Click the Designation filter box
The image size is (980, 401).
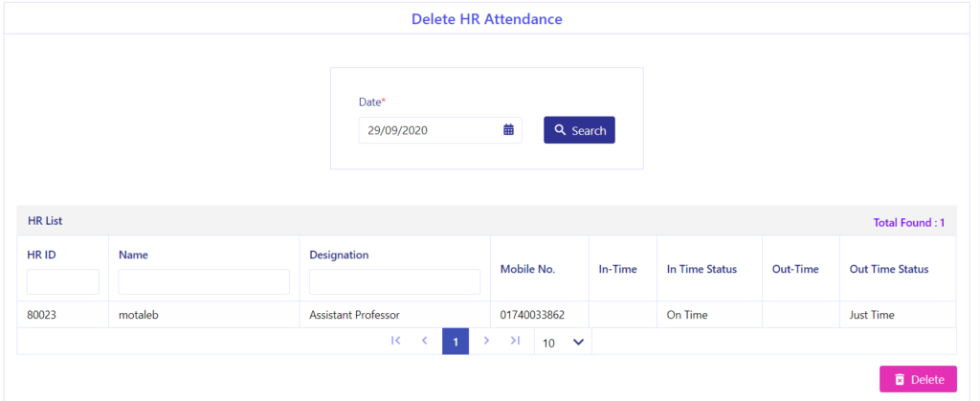coord(394,281)
